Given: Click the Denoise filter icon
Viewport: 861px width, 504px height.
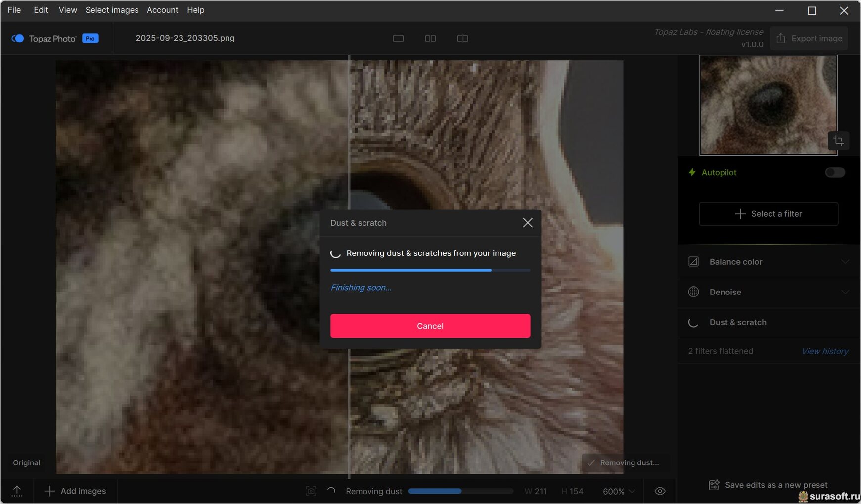Looking at the screenshot, I should [693, 292].
